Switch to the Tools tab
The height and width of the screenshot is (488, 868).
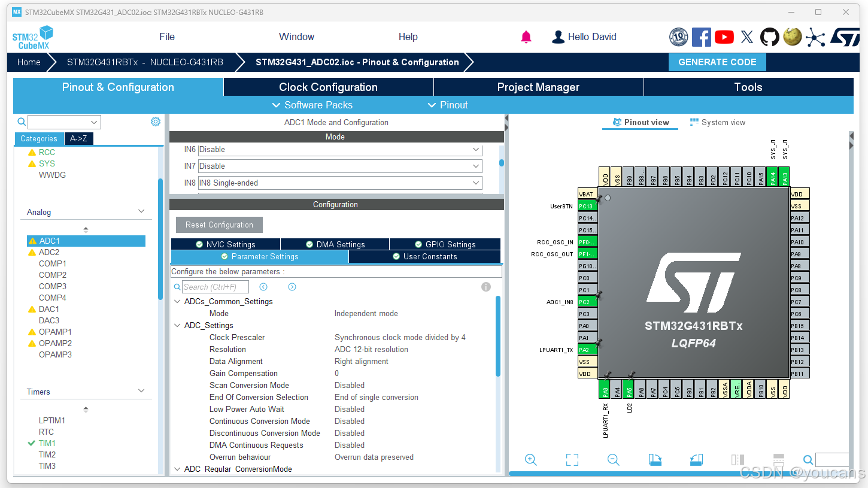click(x=748, y=87)
